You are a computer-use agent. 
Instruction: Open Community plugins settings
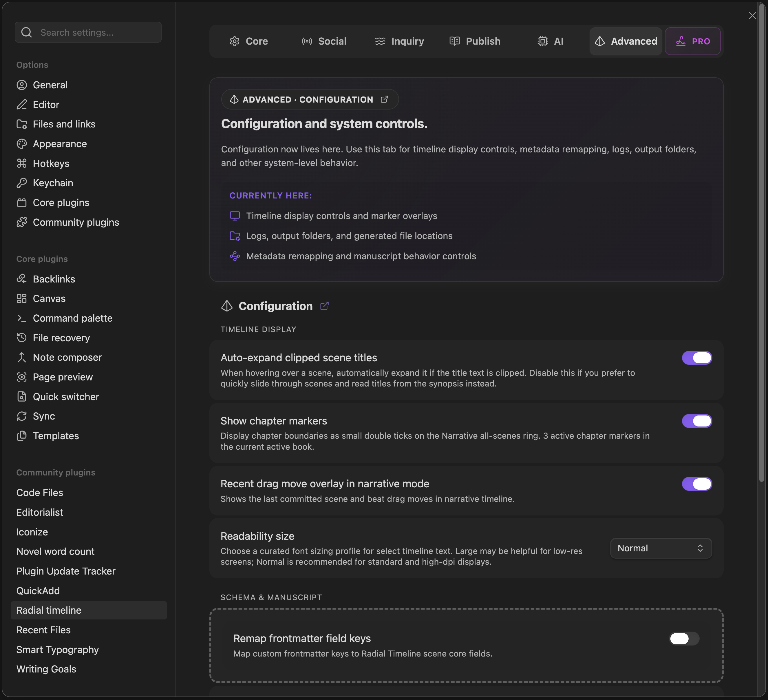click(89, 222)
